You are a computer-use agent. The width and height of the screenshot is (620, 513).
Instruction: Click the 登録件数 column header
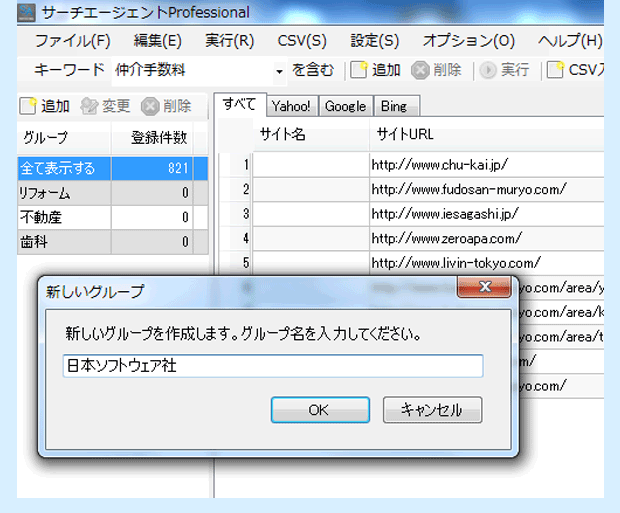[152, 138]
